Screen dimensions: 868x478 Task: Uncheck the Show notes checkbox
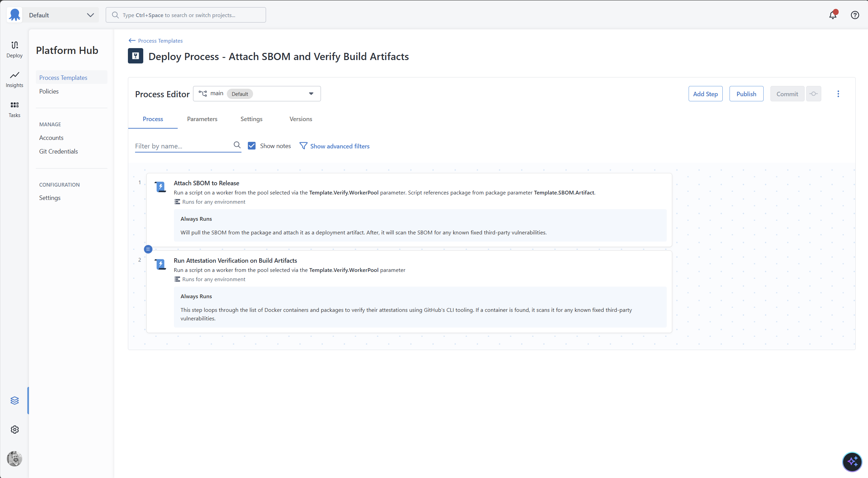(252, 146)
